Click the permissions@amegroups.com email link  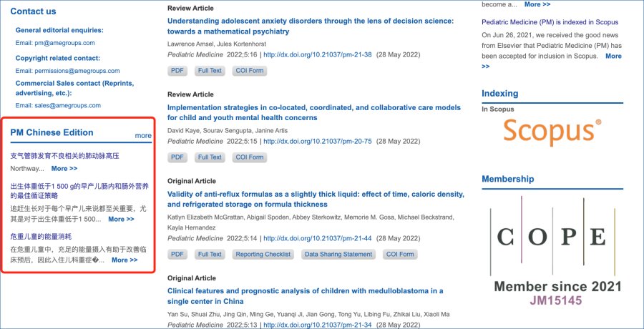click(x=77, y=71)
